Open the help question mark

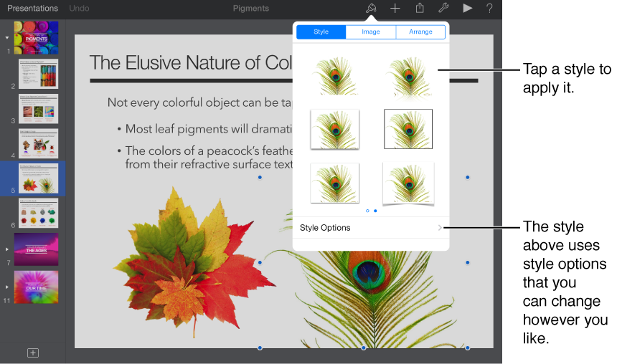point(489,8)
